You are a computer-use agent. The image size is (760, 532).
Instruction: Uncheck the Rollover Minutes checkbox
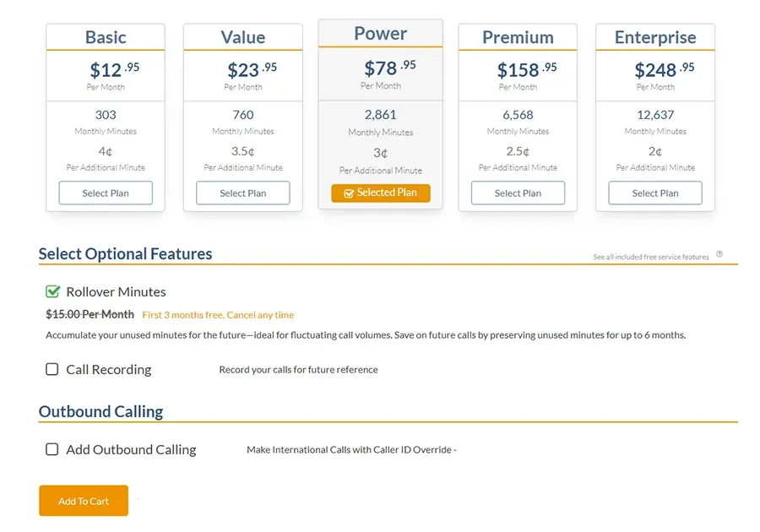(52, 291)
